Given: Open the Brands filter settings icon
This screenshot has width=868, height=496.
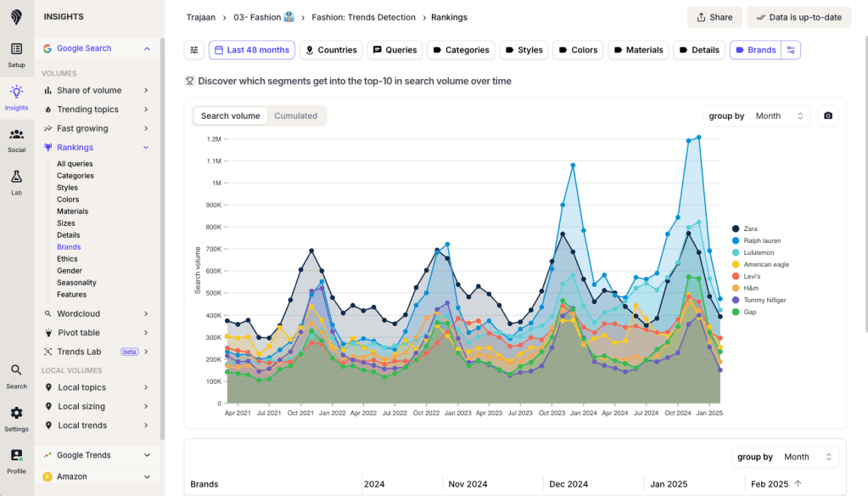Looking at the screenshot, I should click(x=791, y=50).
